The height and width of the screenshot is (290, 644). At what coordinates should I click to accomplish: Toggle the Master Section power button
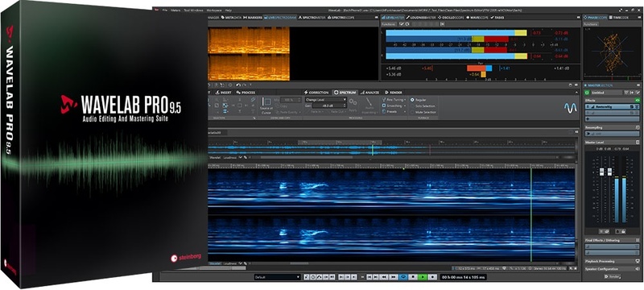587,93
